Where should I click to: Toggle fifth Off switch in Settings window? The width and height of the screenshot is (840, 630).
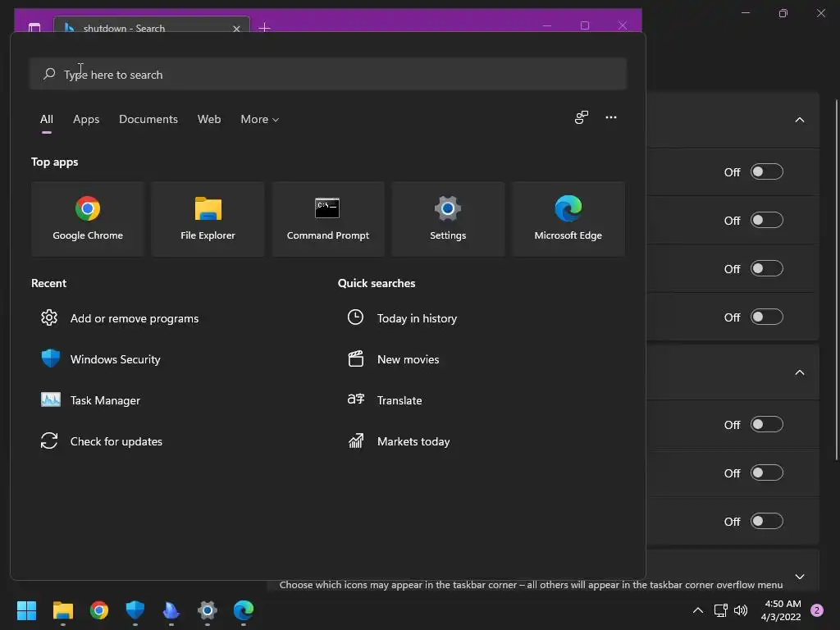(767, 425)
